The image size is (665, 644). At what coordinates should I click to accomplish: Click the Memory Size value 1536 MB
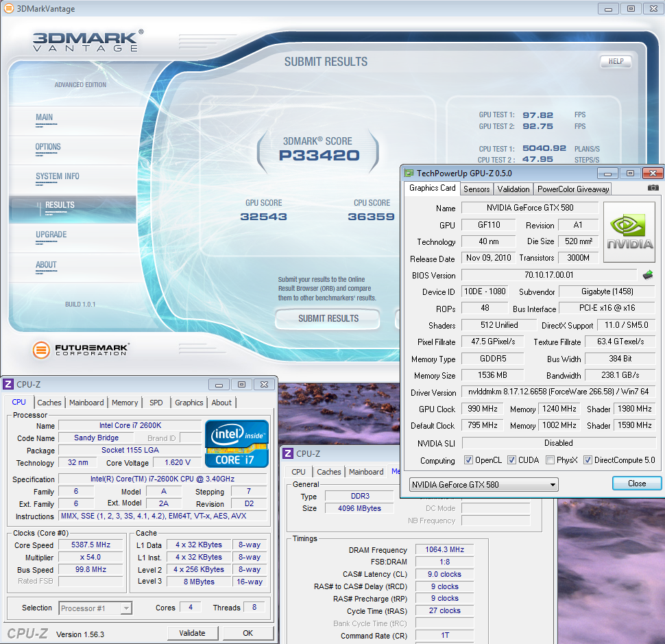pyautogui.click(x=492, y=375)
